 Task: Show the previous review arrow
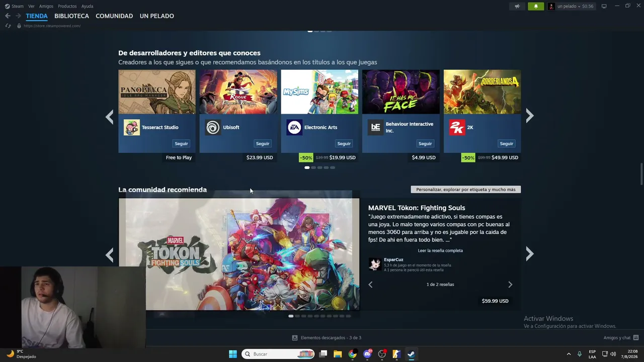click(x=370, y=285)
